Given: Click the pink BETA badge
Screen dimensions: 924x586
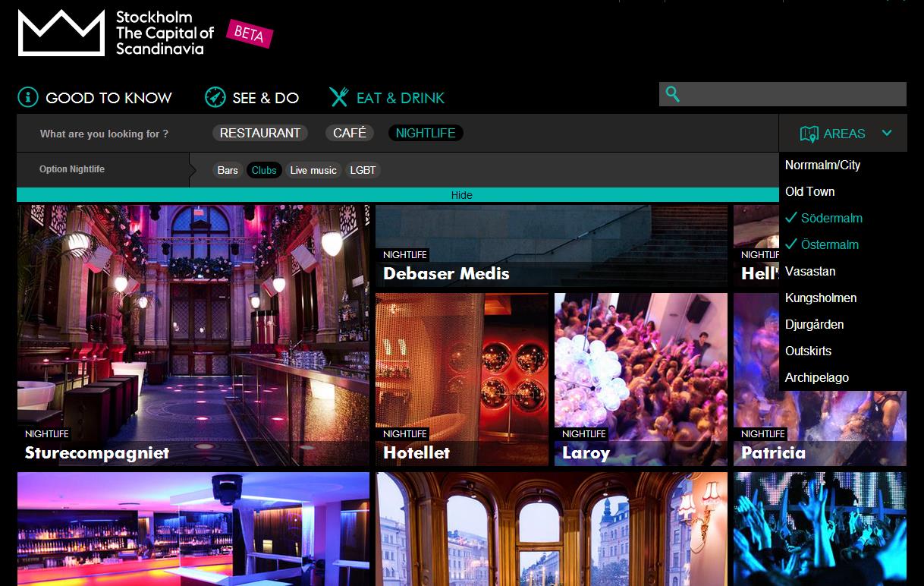Looking at the screenshot, I should click(x=249, y=33).
